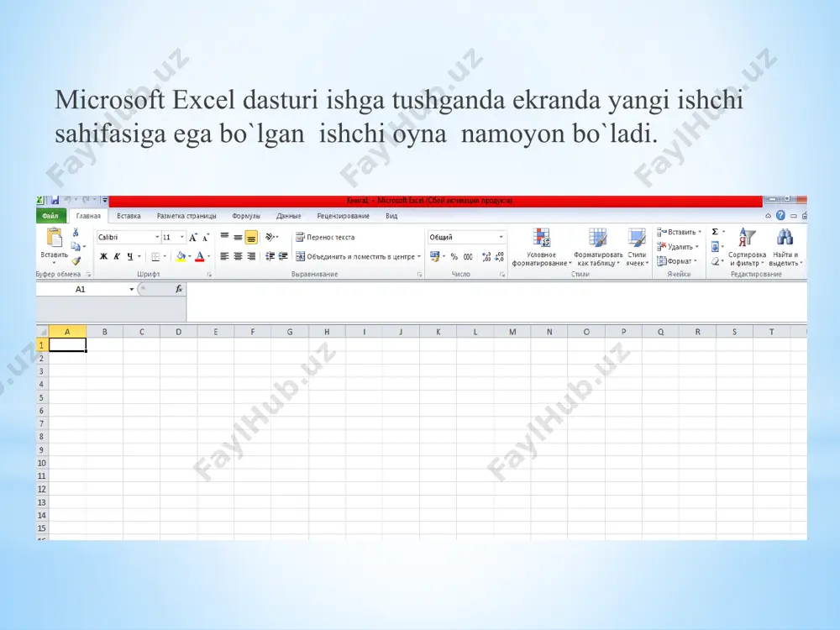
Task: Open the Сортировка и фильтр menu
Action: (x=747, y=247)
